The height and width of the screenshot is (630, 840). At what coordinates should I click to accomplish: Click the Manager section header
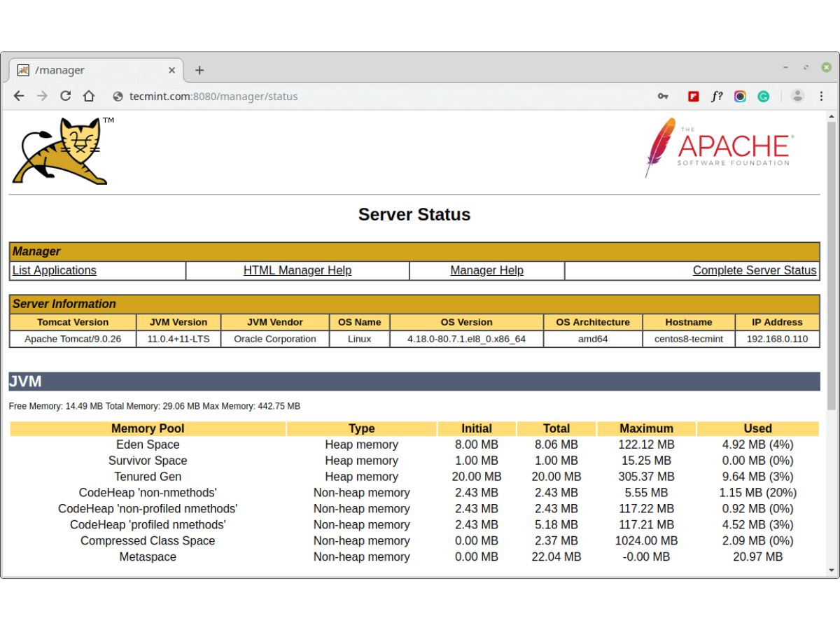coord(414,251)
